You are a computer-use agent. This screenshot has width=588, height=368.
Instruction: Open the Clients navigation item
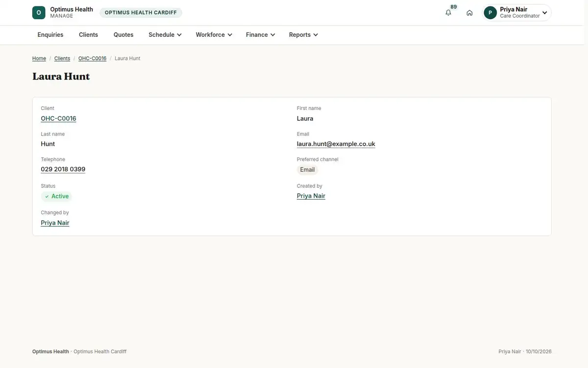coord(89,35)
